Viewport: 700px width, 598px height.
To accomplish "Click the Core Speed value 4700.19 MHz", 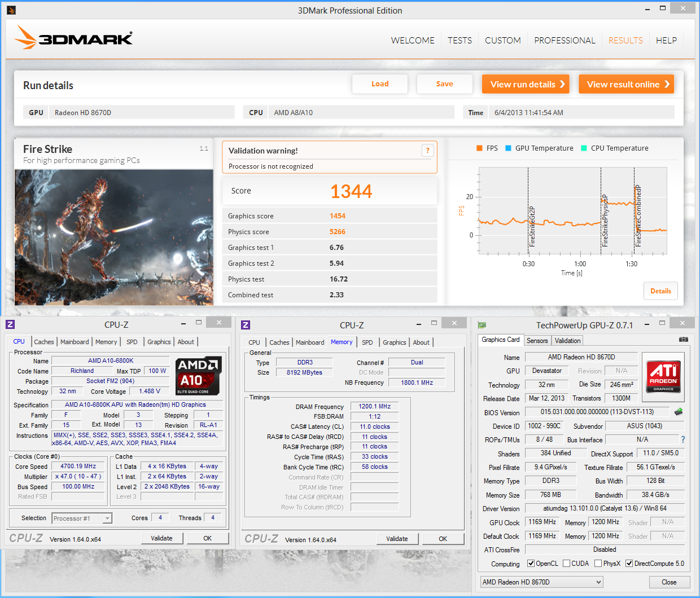I will [78, 467].
